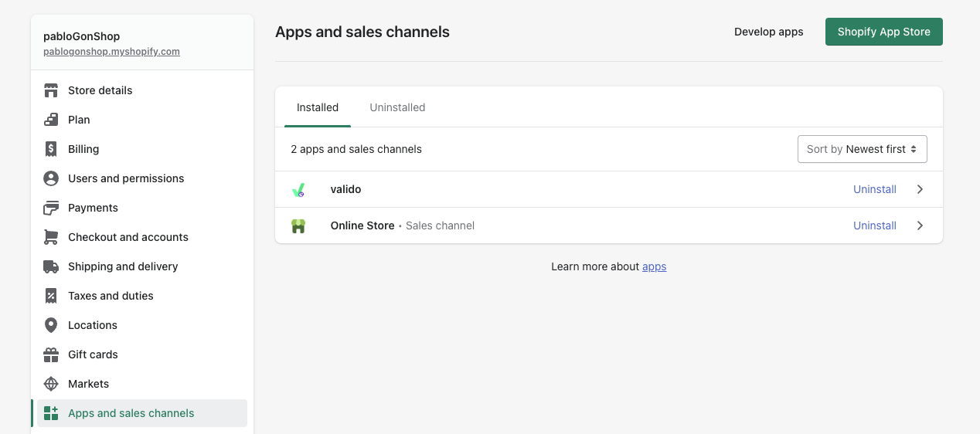Click the Develop apps button
The width and height of the screenshot is (980, 434).
tap(768, 32)
